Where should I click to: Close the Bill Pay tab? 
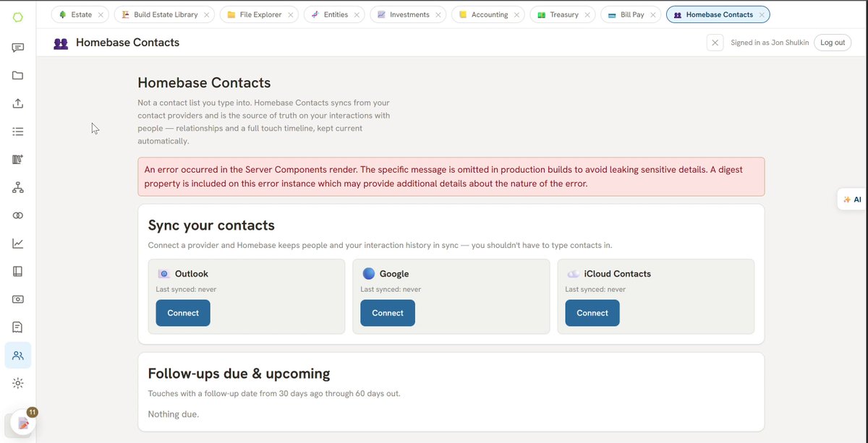coord(653,14)
